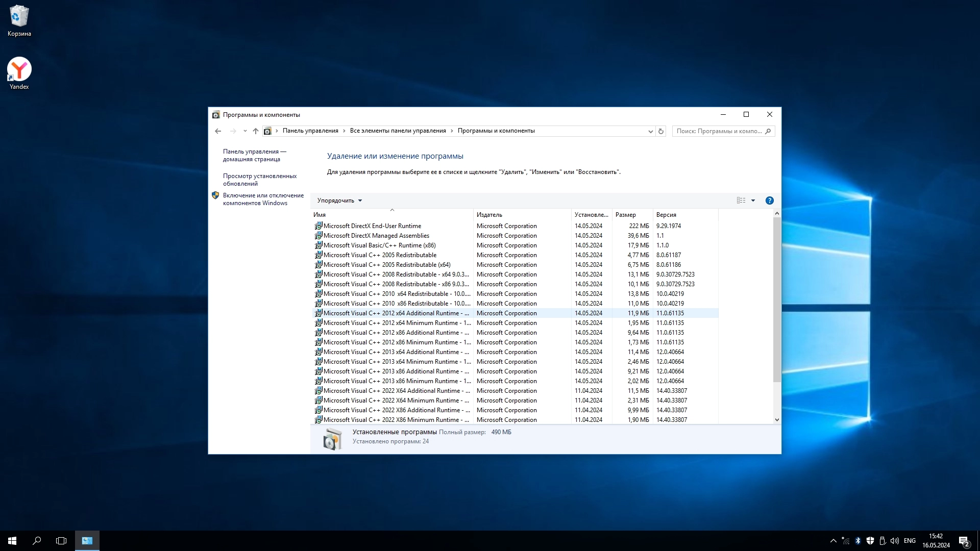980x551 pixels.
Task: Open the taskbar search magnifier
Action: tap(37, 541)
